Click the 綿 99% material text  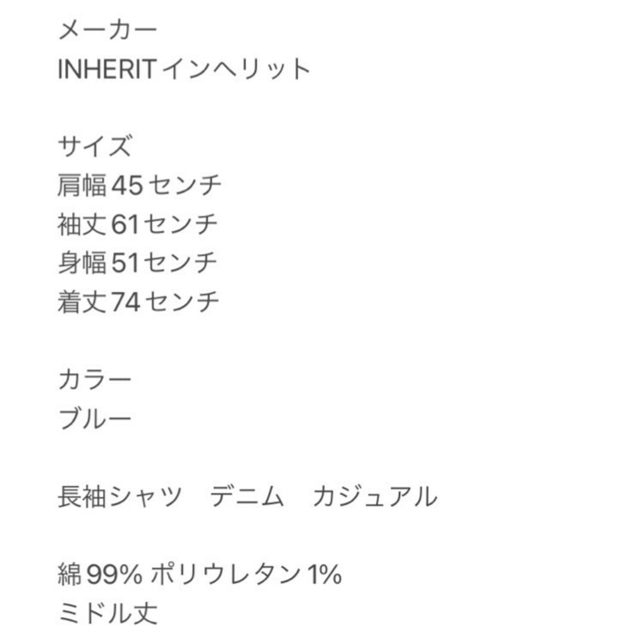100,574
